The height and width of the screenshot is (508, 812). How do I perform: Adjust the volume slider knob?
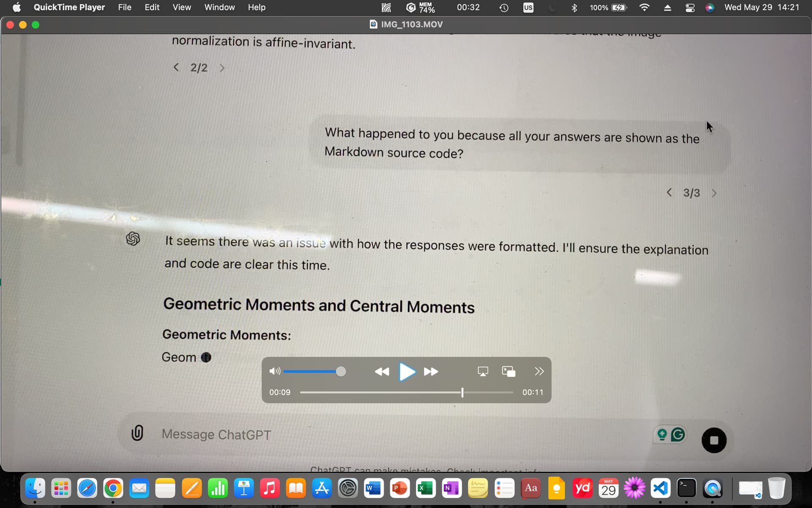click(x=341, y=372)
